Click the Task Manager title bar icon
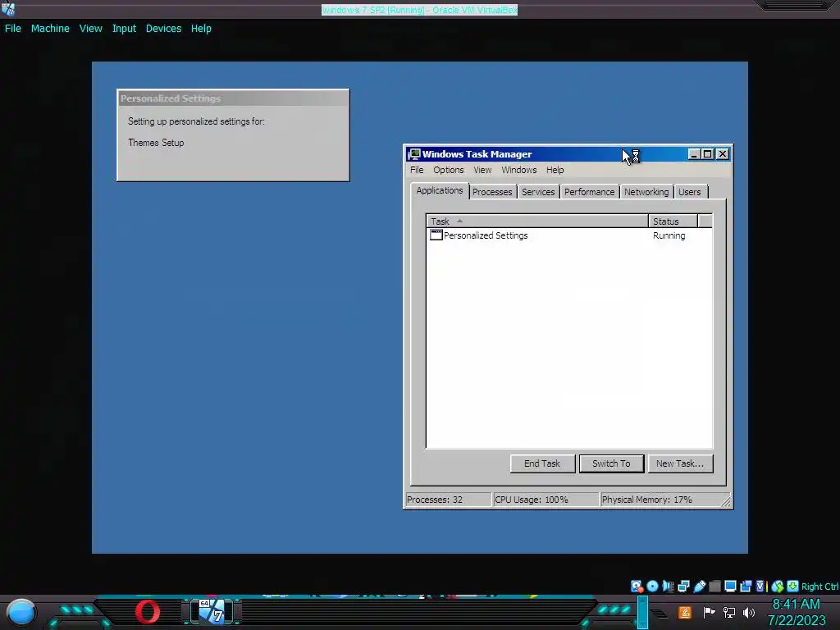This screenshot has height=630, width=840. 414,154
